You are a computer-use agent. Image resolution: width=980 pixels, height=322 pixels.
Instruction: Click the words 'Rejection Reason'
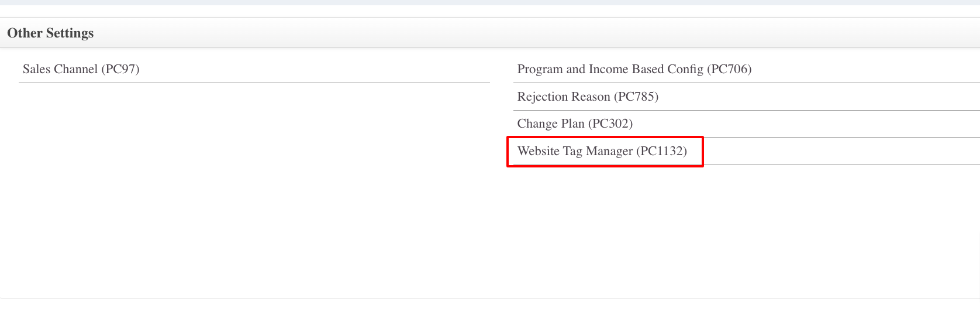[x=564, y=97]
